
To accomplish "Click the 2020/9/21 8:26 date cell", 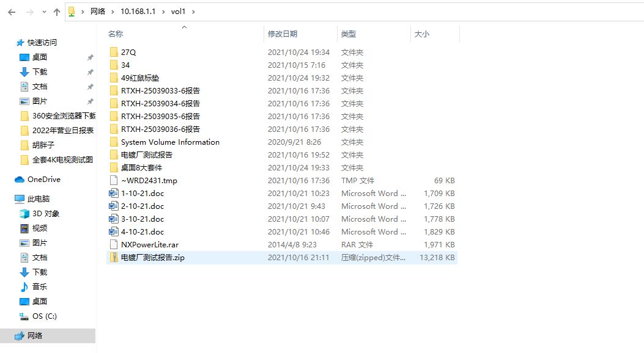I will pos(295,142).
